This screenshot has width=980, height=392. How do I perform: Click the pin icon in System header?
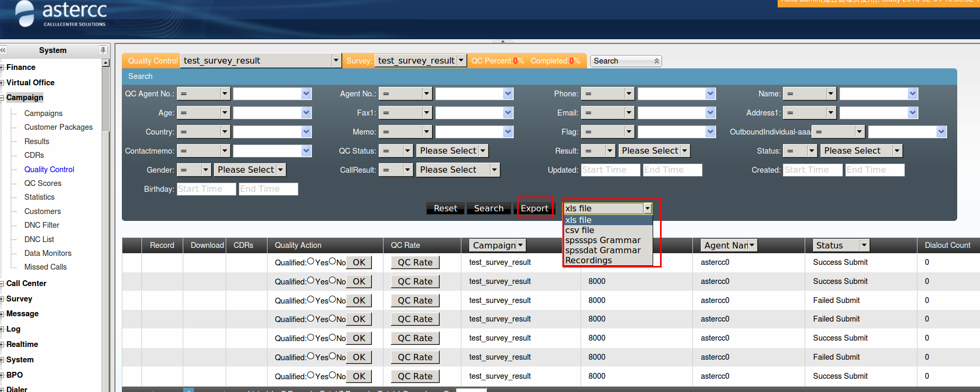tap(102, 50)
